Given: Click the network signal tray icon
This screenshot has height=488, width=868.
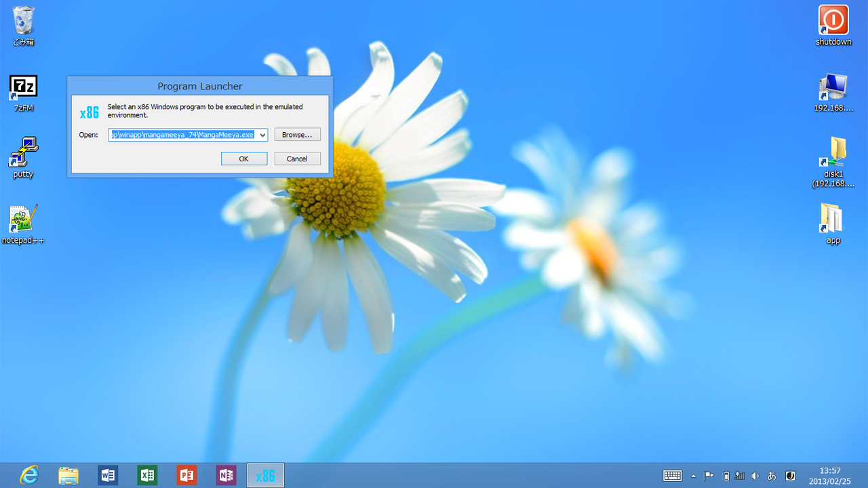Looking at the screenshot, I should tap(739, 476).
